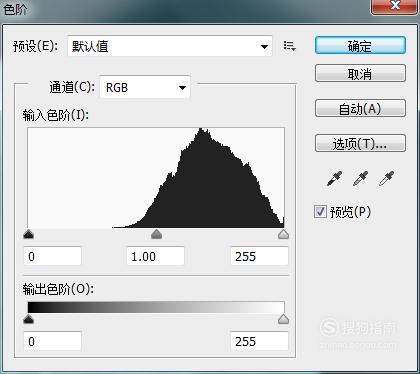Focus the output shadow field 0
This screenshot has height=374, width=420.
pyautogui.click(x=52, y=341)
